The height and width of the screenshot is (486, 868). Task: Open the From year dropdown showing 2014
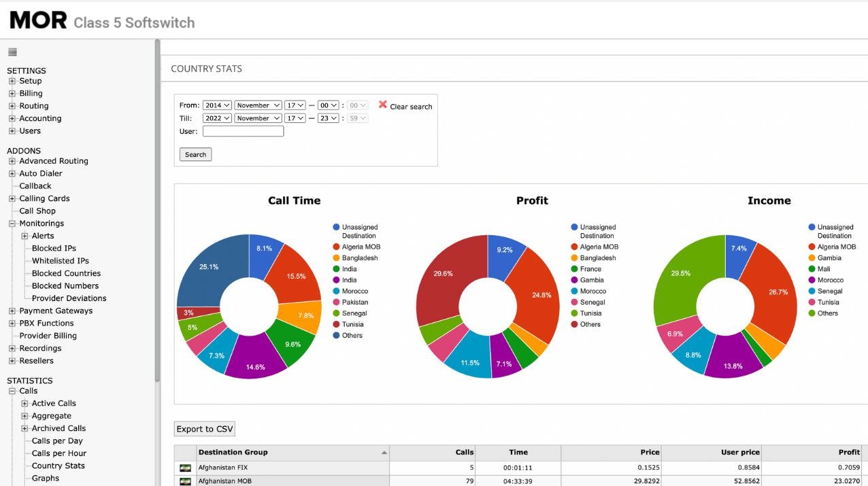[216, 105]
